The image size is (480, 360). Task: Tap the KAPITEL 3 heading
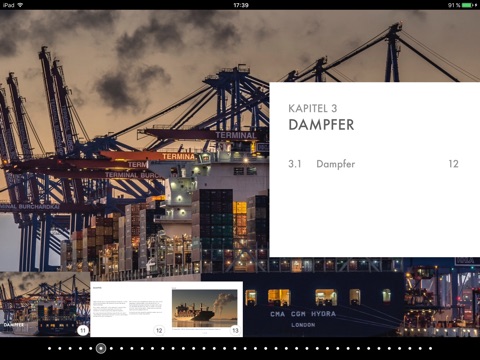(x=313, y=108)
